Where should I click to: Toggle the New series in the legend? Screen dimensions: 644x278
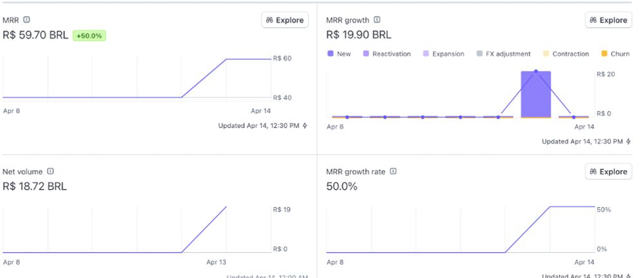[x=339, y=54]
